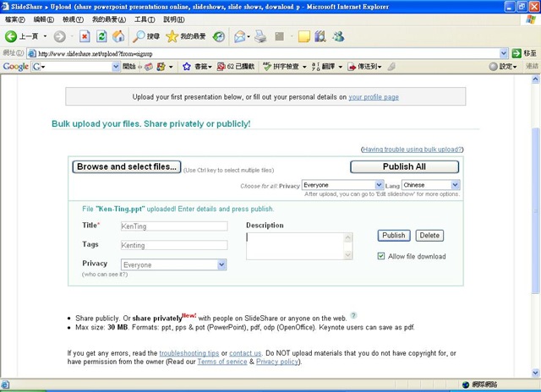This screenshot has height=392, width=541.
Task: Click the Google Send To button
Action: (364, 67)
